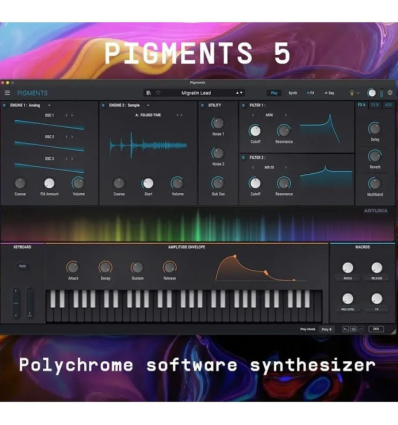Click the preset up/down arrows selector

point(240,93)
